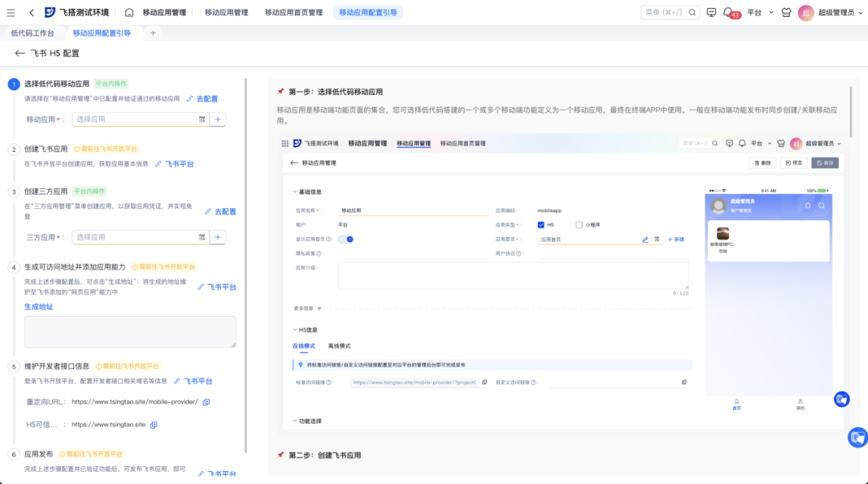Open 飞书平台 link in step 2
The image size is (868, 484).
pyautogui.click(x=175, y=164)
